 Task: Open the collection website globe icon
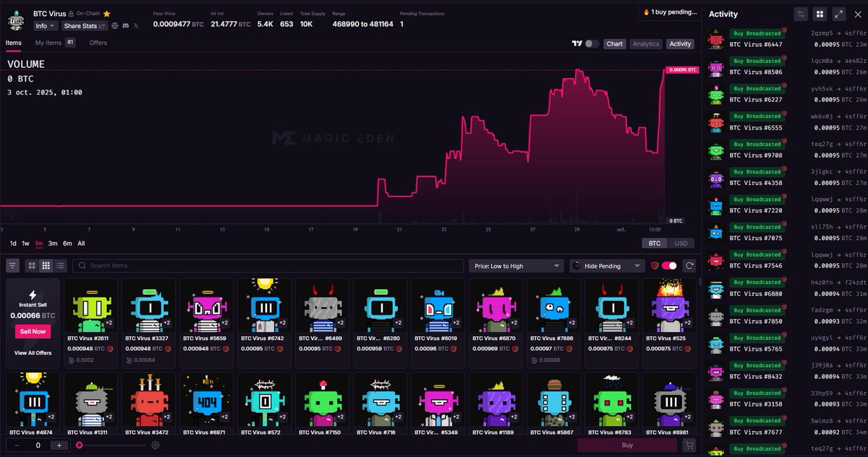115,26
